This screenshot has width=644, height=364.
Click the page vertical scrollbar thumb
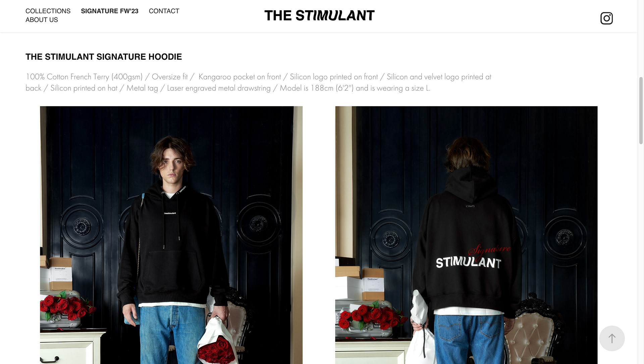641,110
